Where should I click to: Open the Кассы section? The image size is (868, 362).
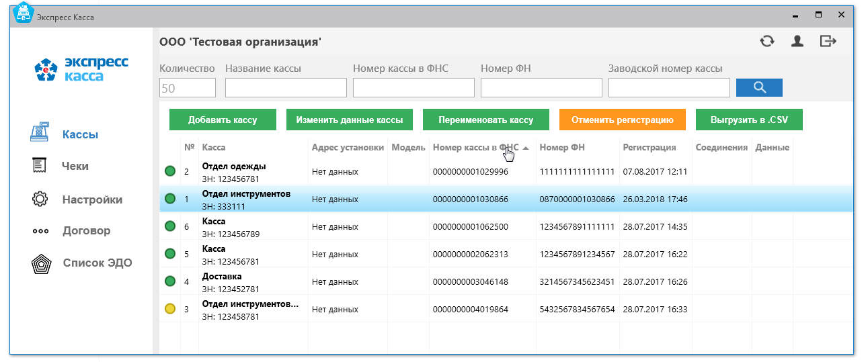pos(80,134)
